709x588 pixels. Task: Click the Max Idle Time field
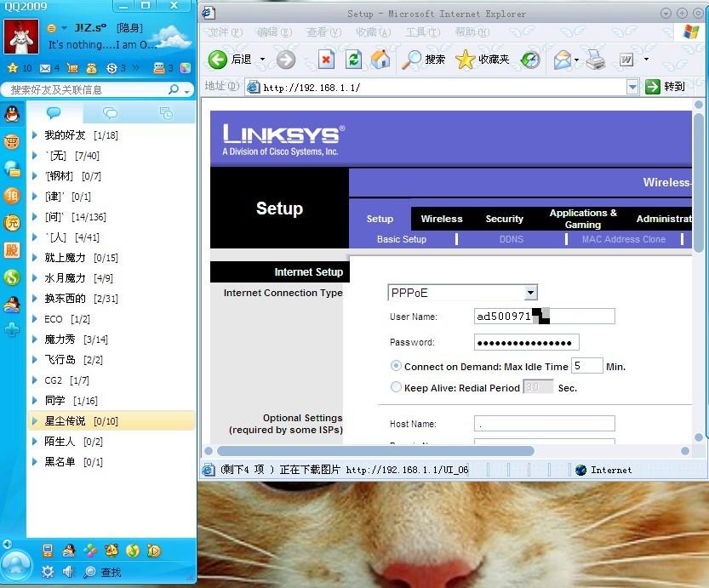coord(587,365)
